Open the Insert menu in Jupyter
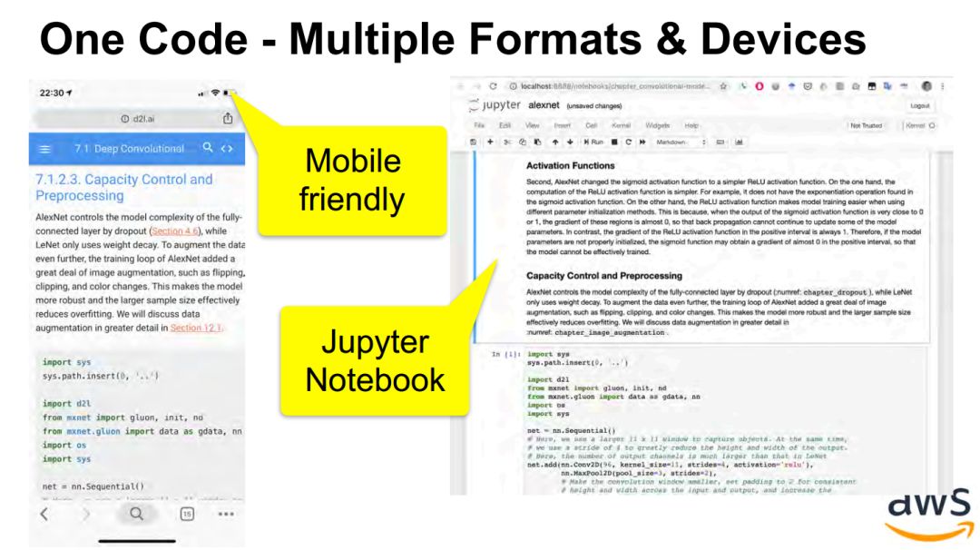The width and height of the screenshot is (980, 550). (x=562, y=125)
